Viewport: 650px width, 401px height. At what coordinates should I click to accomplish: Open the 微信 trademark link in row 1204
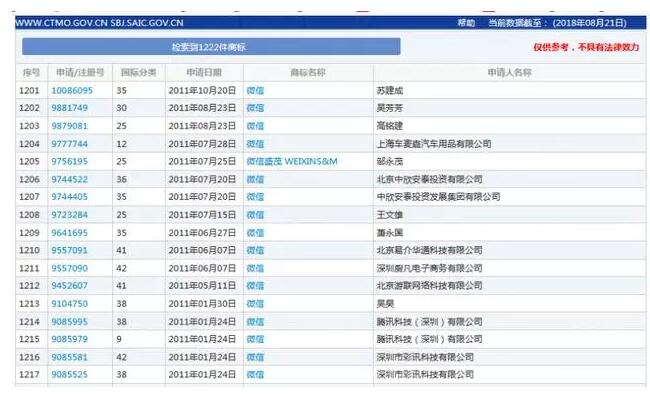(255, 144)
